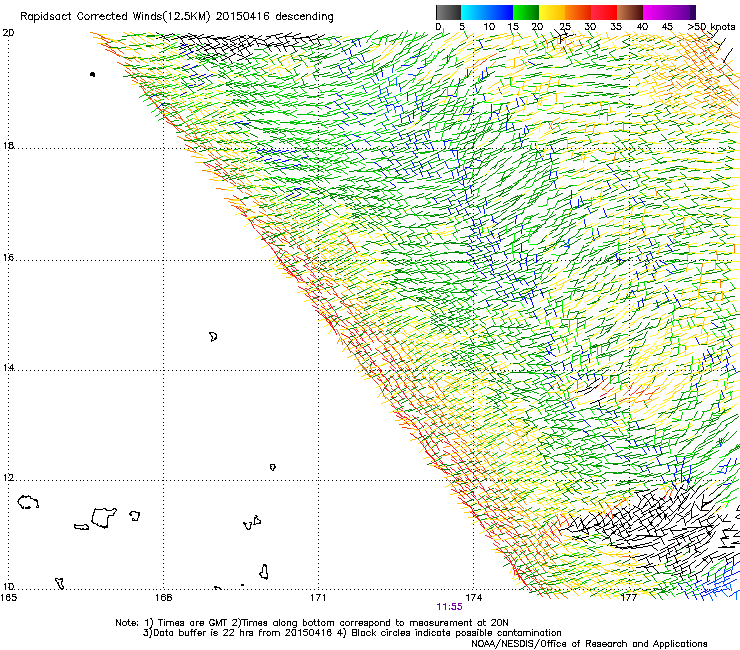Click the legend label '45'
This screenshot has height=650, width=740.
pyautogui.click(x=667, y=26)
